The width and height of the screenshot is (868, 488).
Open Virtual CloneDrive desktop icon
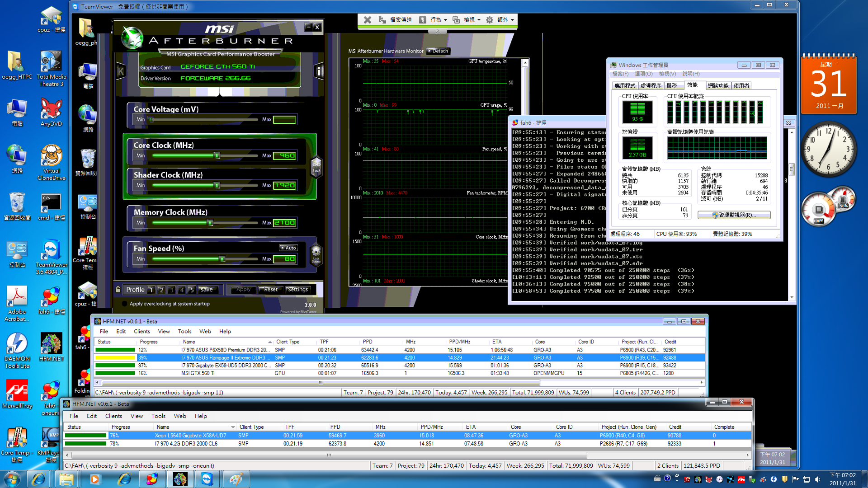[51, 163]
